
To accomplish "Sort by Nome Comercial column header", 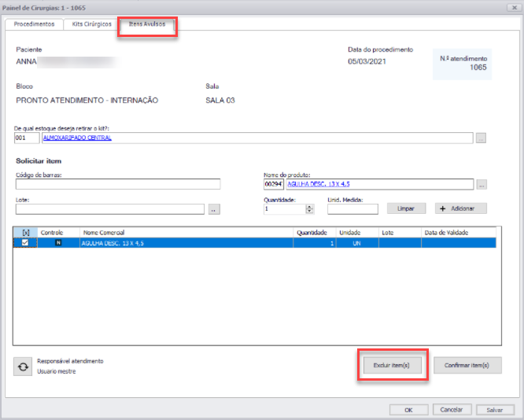I will click(x=186, y=233).
